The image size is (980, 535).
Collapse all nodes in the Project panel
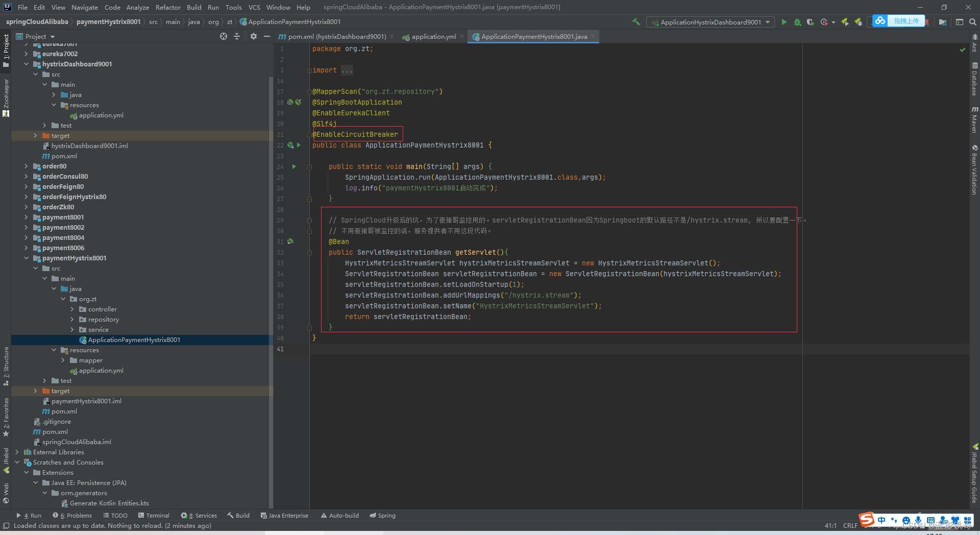[237, 36]
